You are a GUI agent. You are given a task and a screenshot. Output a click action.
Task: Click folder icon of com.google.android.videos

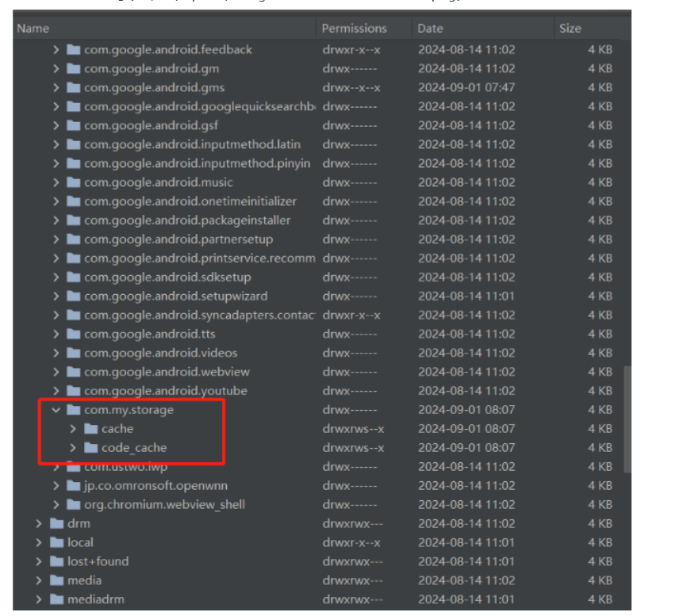(73, 353)
